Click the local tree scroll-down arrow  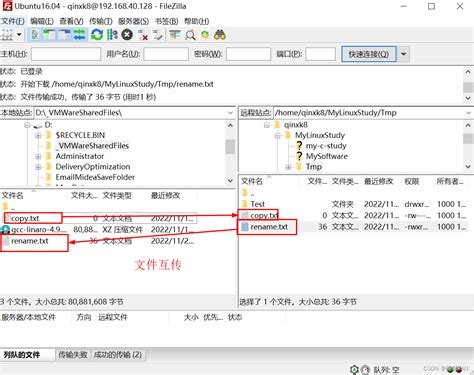pyautogui.click(x=230, y=181)
